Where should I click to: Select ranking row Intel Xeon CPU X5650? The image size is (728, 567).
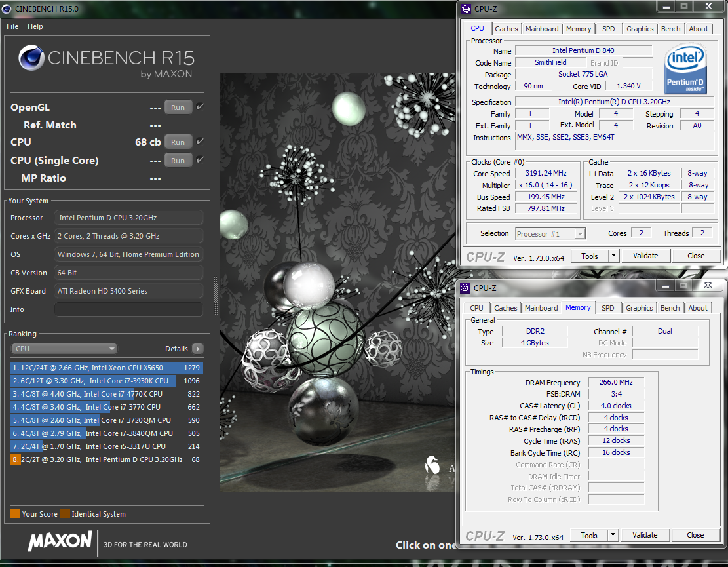106,368
